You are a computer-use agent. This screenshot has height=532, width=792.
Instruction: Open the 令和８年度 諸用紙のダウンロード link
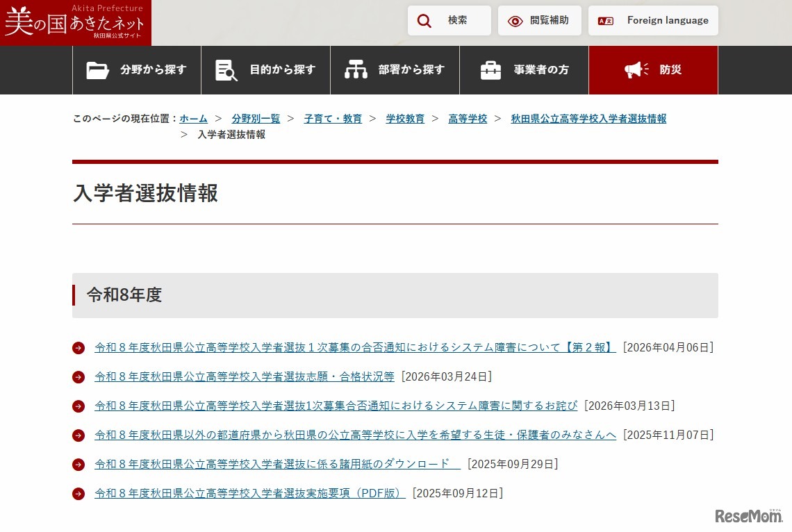click(271, 464)
